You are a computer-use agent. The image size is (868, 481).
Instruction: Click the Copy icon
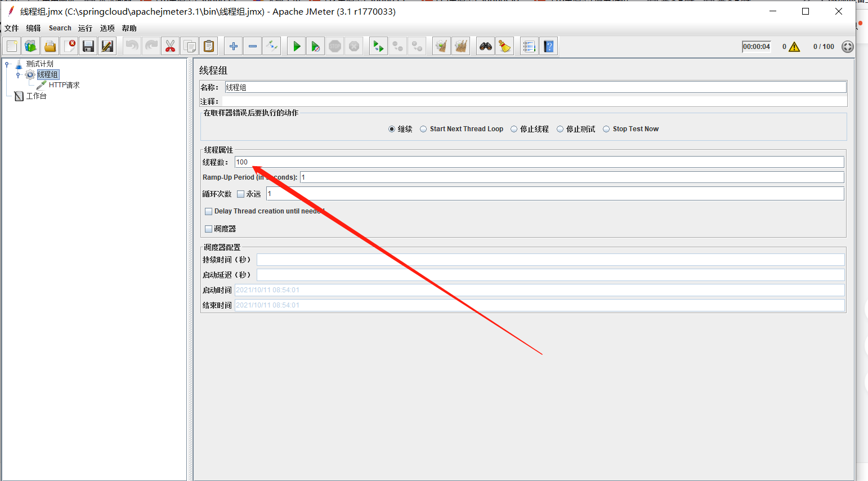click(x=190, y=46)
